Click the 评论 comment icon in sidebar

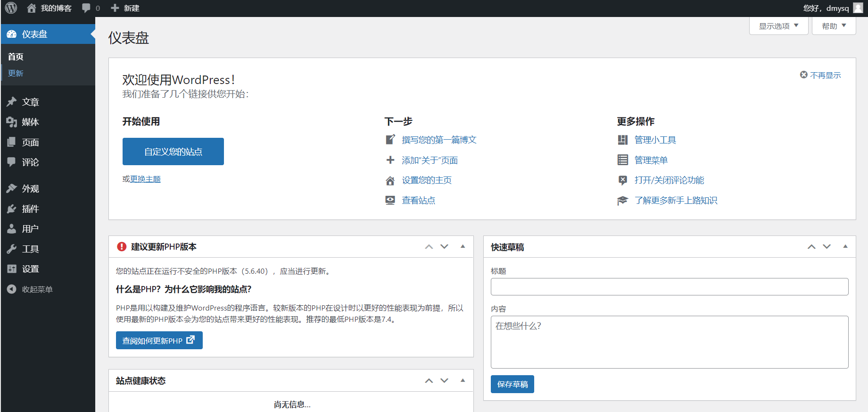[12, 162]
